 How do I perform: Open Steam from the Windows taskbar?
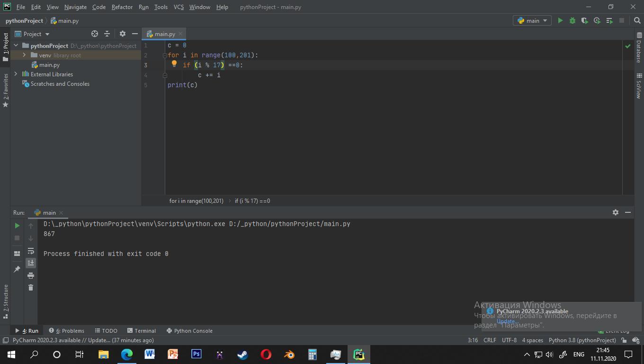coord(242,354)
